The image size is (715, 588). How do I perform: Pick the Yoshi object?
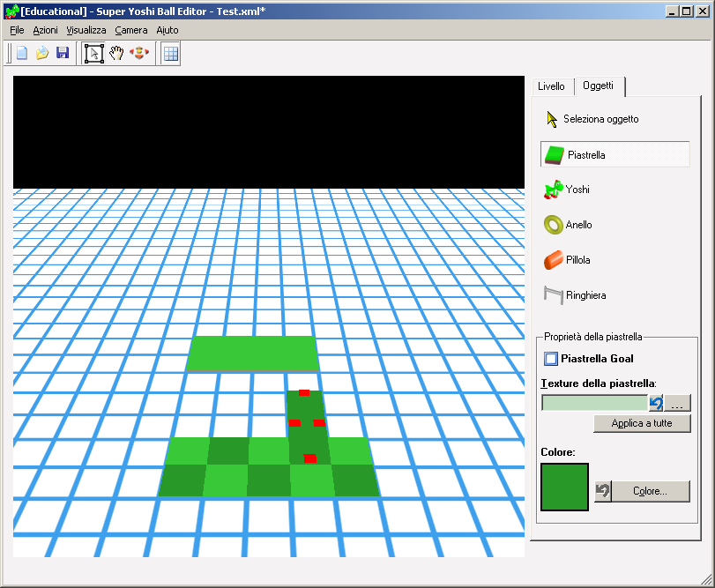point(567,190)
